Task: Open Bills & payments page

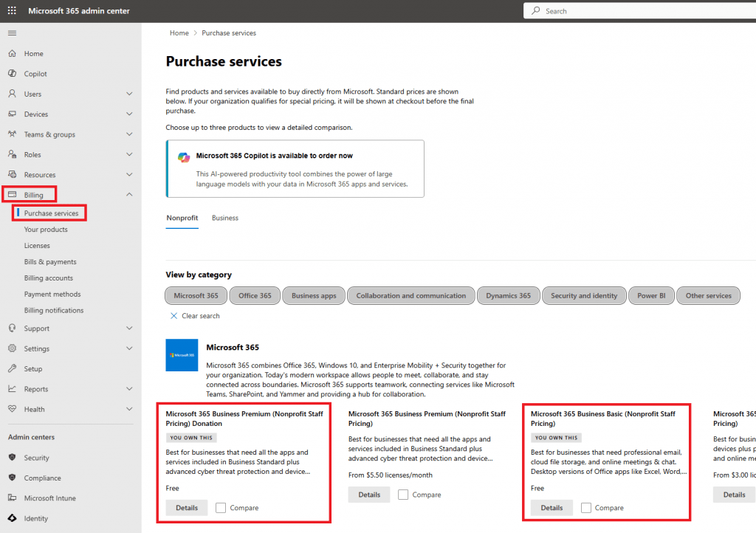Action: (x=50, y=261)
